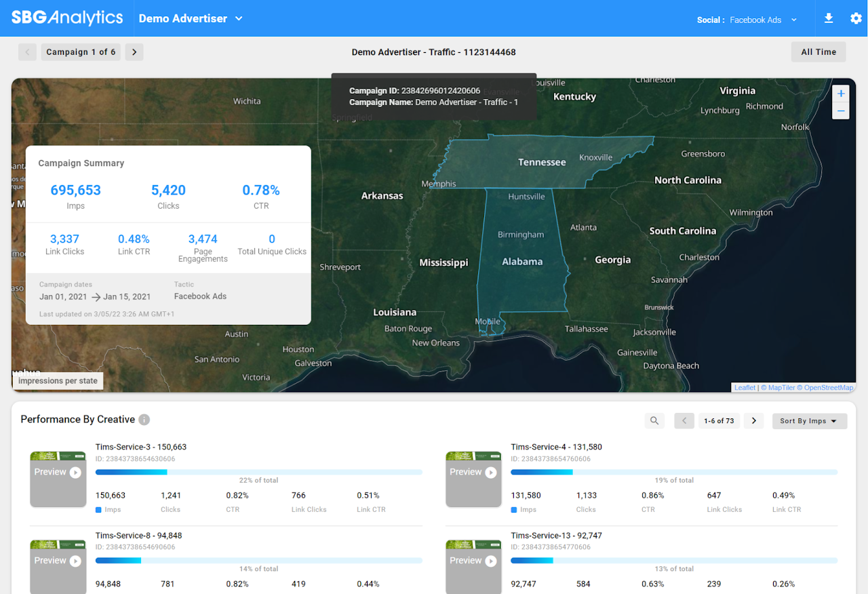This screenshot has height=594, width=868.
Task: Zoom out on the map
Action: (840, 111)
